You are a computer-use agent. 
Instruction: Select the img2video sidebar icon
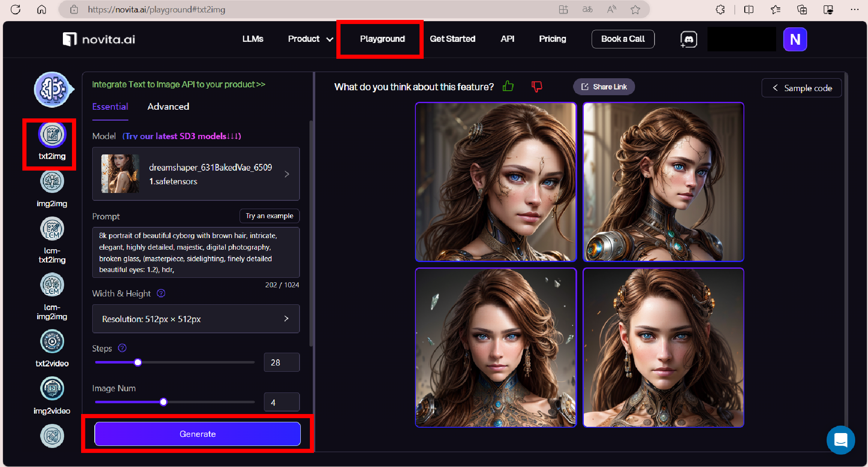52,389
